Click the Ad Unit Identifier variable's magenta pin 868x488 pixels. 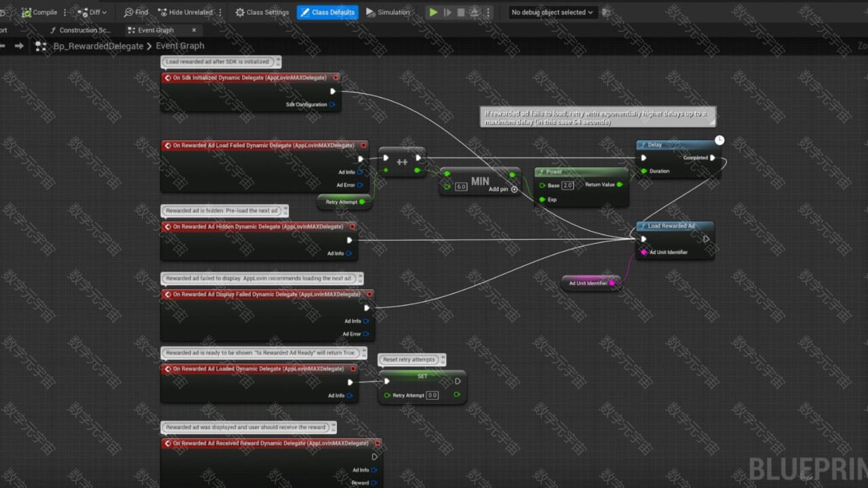[612, 283]
